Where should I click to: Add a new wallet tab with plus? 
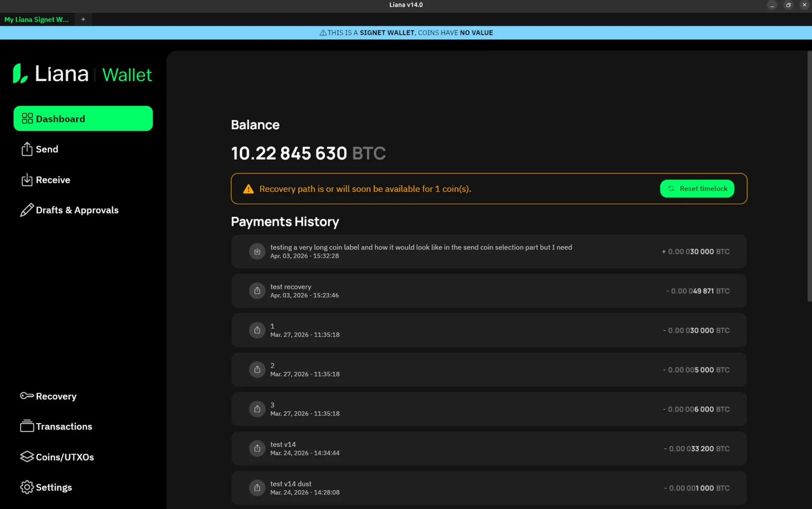pyautogui.click(x=83, y=19)
